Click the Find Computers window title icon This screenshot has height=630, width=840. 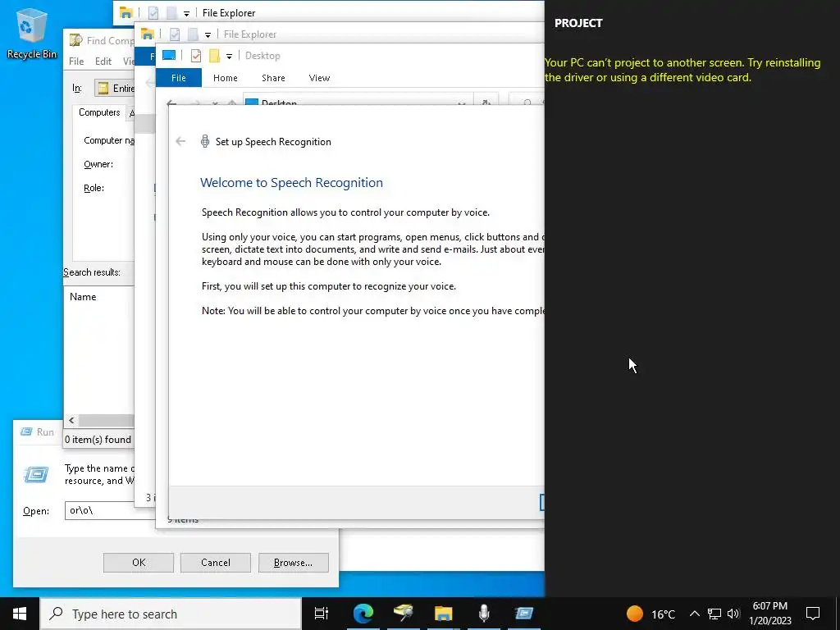coord(76,40)
